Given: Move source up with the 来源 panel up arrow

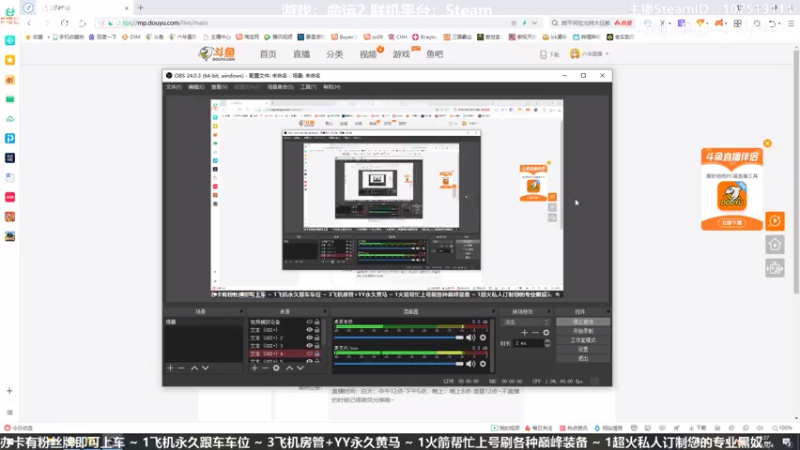Looking at the screenshot, I should [289, 368].
